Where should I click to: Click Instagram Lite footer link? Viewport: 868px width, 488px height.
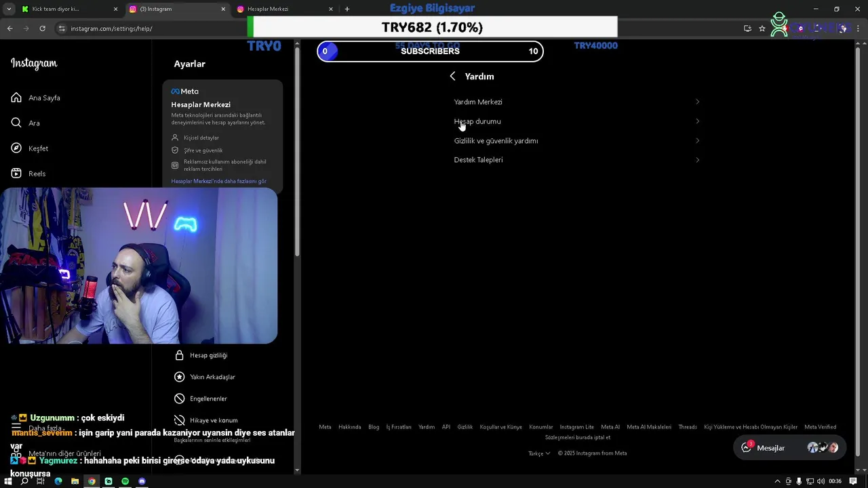pos(576,427)
